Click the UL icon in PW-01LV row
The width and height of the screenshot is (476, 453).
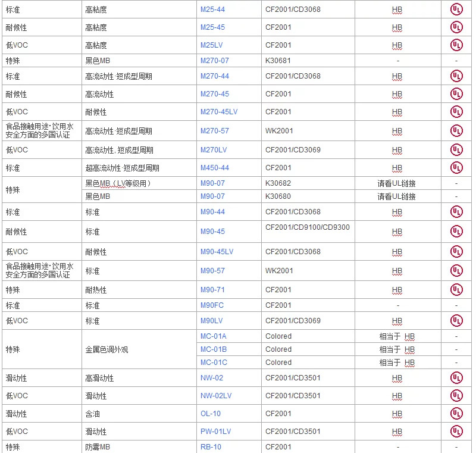click(456, 431)
